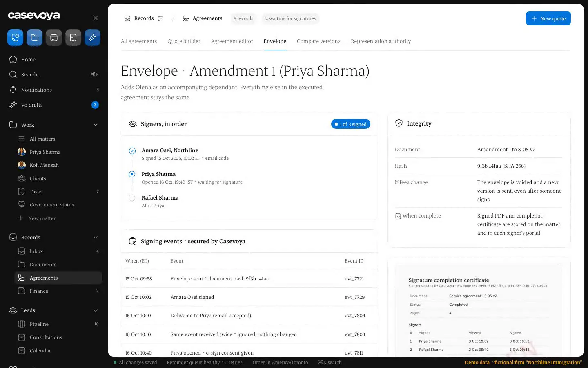
Task: Open Kofi Mensah's matter in the sidebar
Action: tap(58, 165)
